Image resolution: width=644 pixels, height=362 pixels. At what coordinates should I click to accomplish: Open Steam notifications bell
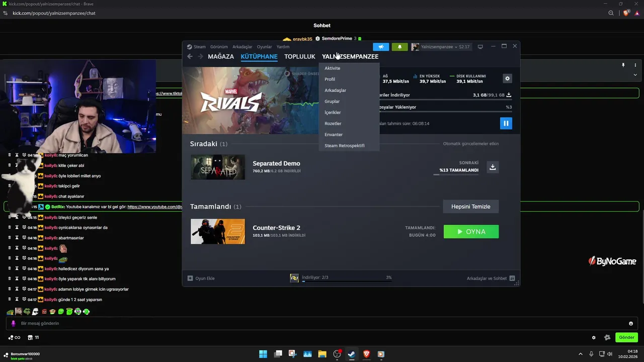click(400, 47)
